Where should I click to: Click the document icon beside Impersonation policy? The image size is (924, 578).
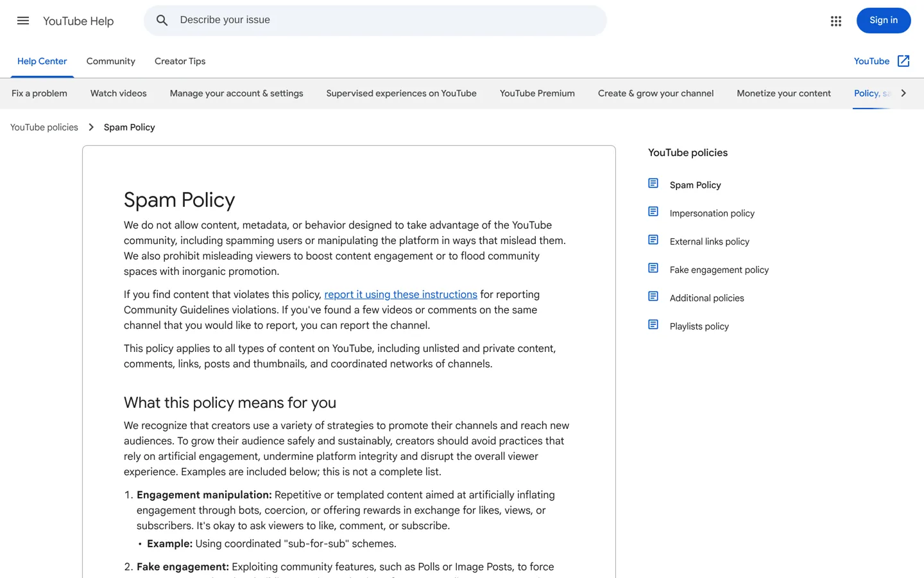(x=653, y=212)
